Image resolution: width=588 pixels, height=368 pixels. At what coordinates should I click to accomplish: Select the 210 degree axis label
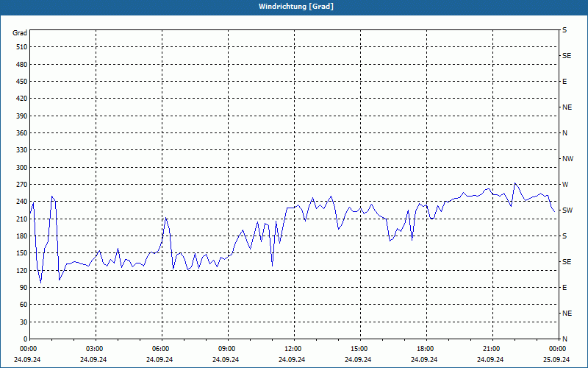pyautogui.click(x=22, y=219)
